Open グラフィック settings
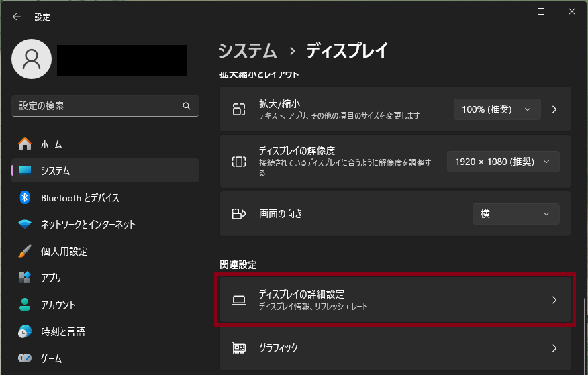Screen dimensions: 588x375 (x=395, y=348)
